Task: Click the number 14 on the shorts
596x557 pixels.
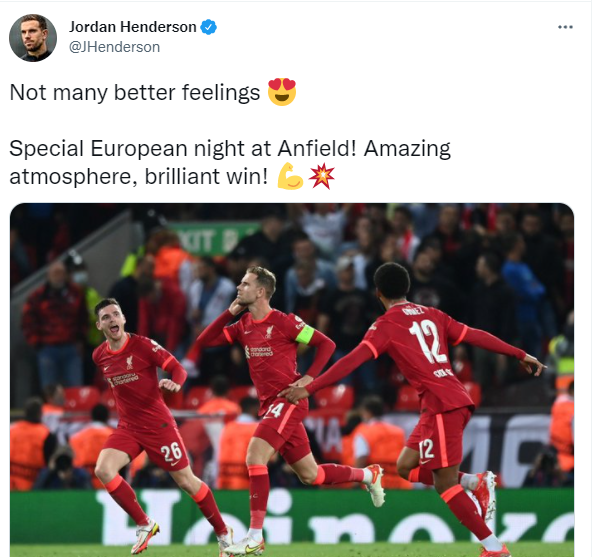Action: (x=275, y=411)
